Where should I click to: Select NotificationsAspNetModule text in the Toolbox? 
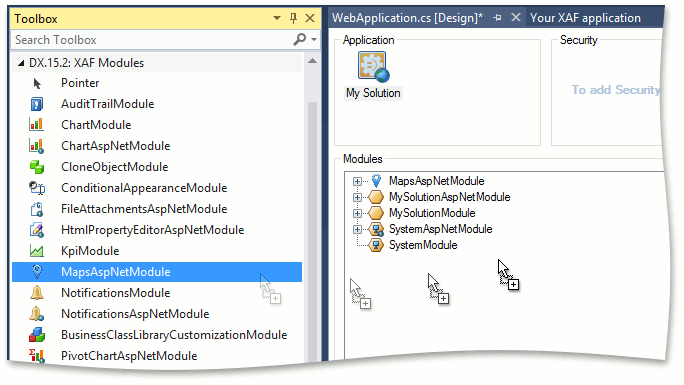[x=135, y=314]
